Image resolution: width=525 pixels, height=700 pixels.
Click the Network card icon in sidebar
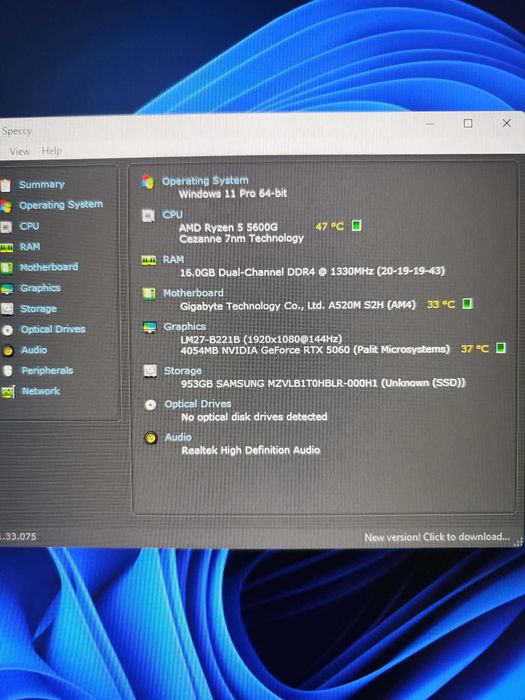point(8,392)
